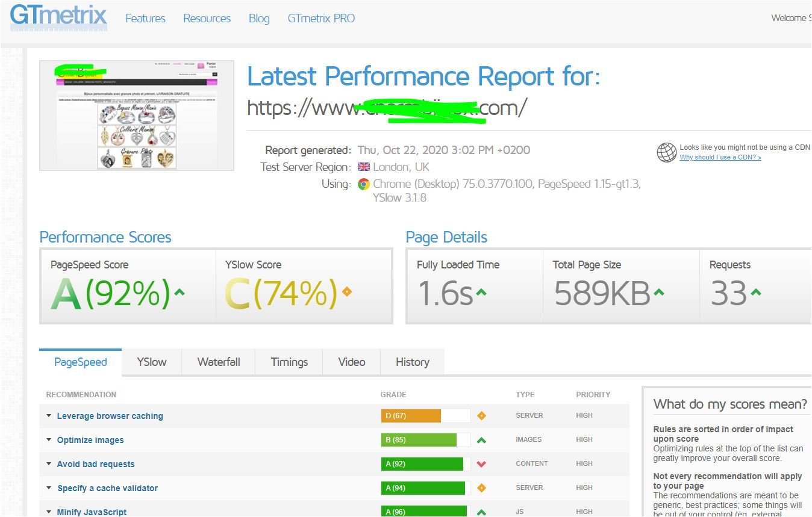Click the JS type cell

click(520, 512)
